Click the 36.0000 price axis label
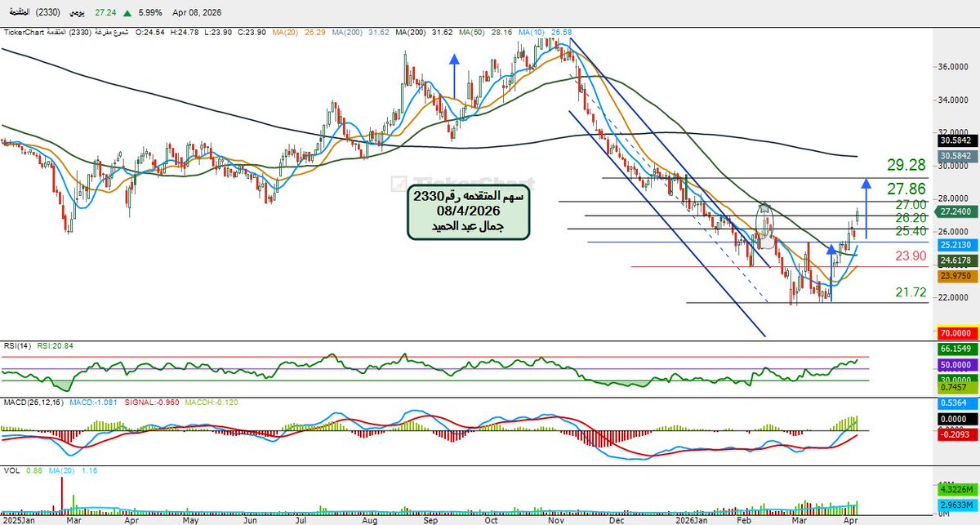This screenshot has width=980, height=525. pyautogui.click(x=955, y=67)
